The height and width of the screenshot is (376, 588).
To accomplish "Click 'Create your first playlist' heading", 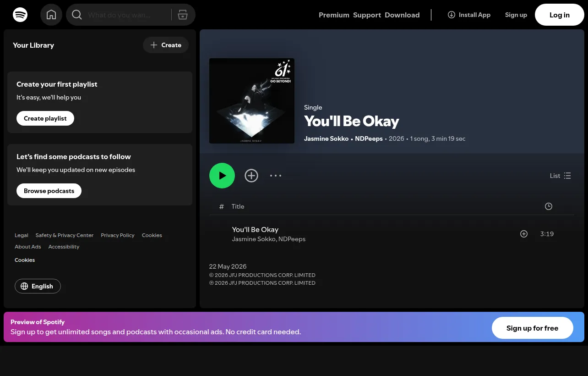I will pyautogui.click(x=57, y=84).
